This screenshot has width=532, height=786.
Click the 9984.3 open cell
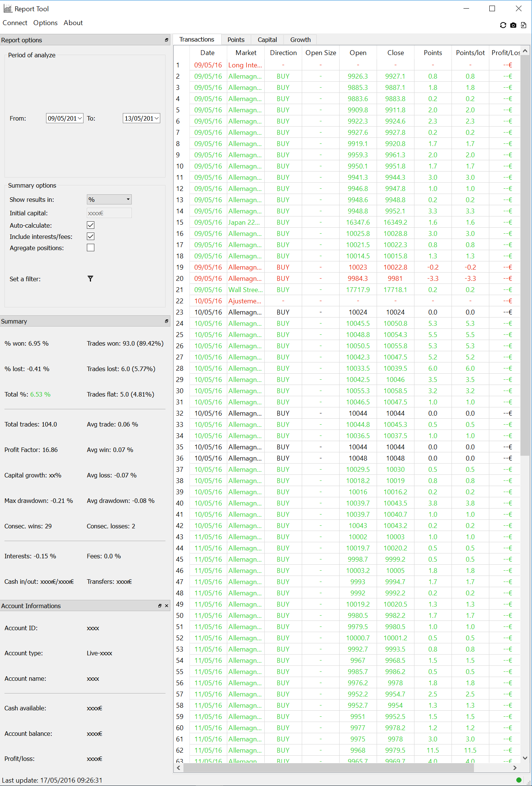tap(358, 279)
